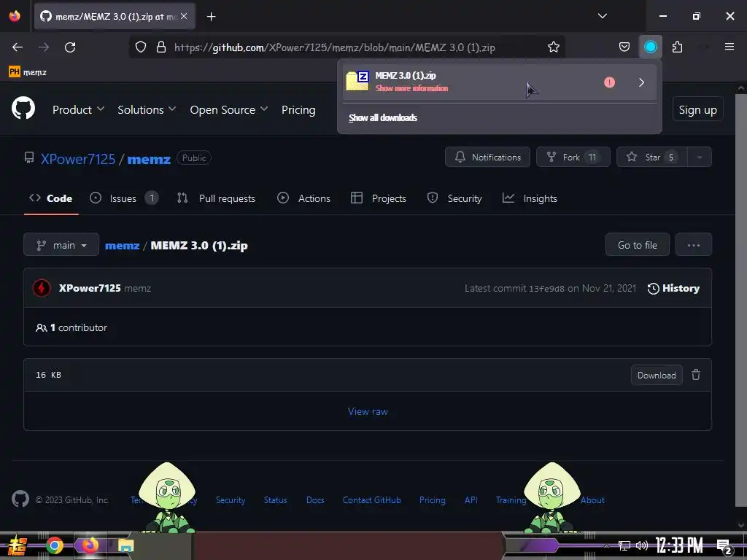
Task: Star the repository
Action: click(651, 157)
